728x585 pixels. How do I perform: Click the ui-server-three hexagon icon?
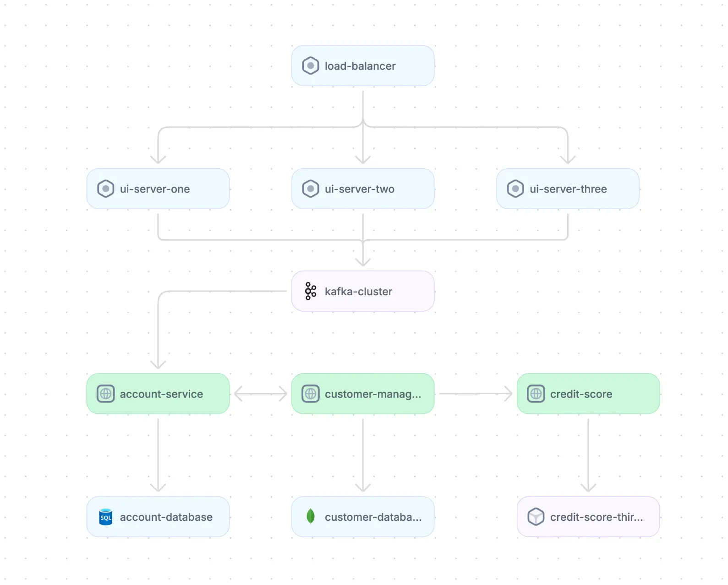pos(515,189)
